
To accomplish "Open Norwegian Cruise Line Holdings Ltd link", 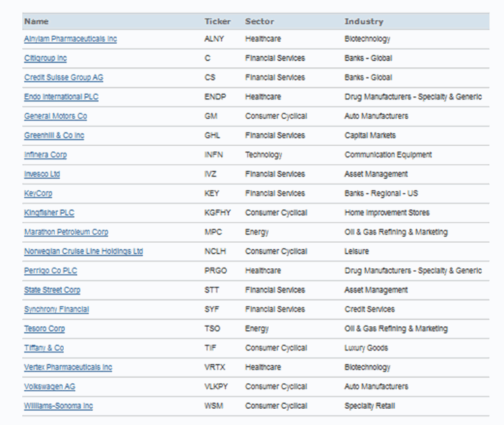I will click(83, 252).
